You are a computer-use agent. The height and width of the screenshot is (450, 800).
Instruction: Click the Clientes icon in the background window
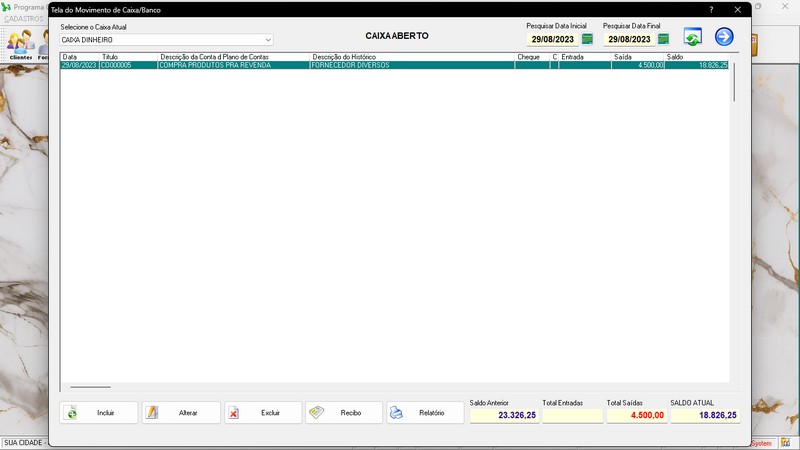(21, 45)
